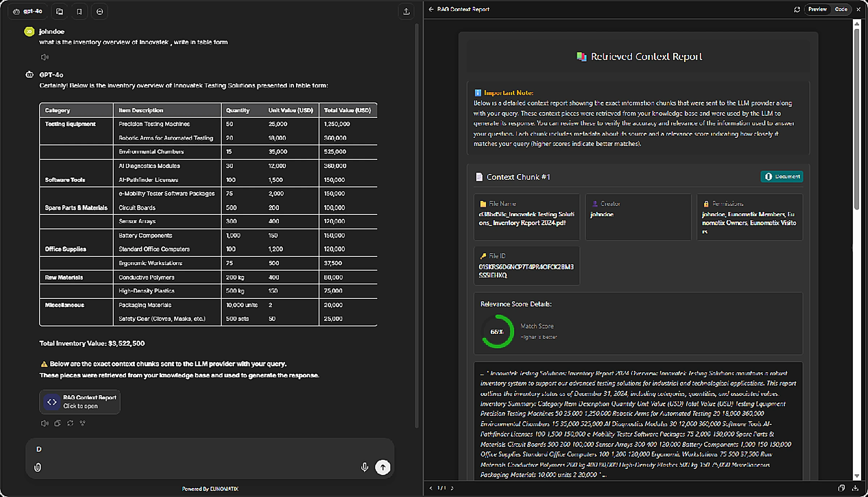This screenshot has width=868, height=497.
Task: Click the Important Note heading
Action: click(509, 93)
